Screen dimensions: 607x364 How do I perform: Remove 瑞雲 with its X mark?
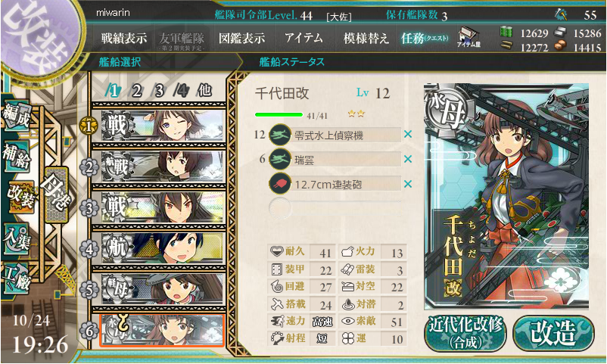[408, 159]
